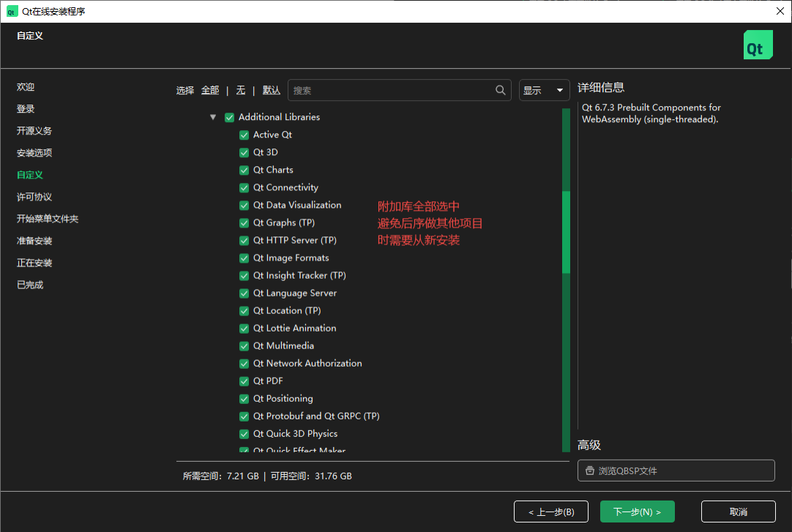Toggle the Qt PDF checkbox
This screenshot has height=532, width=792.
pyautogui.click(x=244, y=381)
